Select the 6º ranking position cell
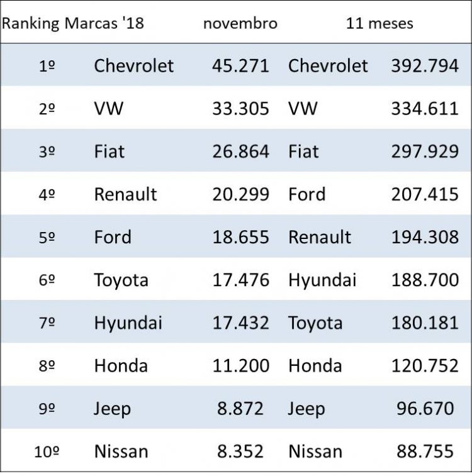The height and width of the screenshot is (476, 472). 47,280
